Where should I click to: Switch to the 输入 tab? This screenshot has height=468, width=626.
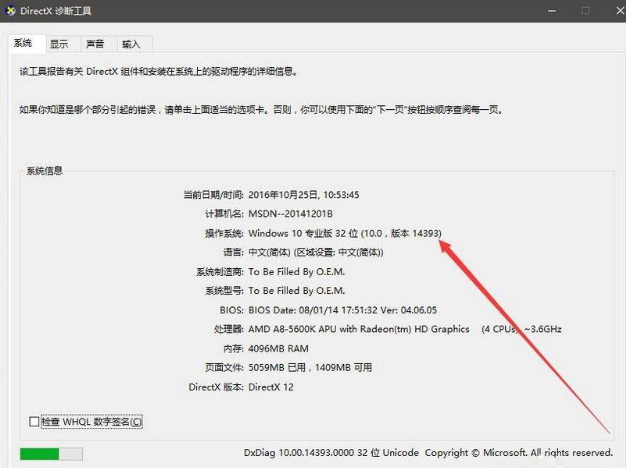(x=135, y=44)
